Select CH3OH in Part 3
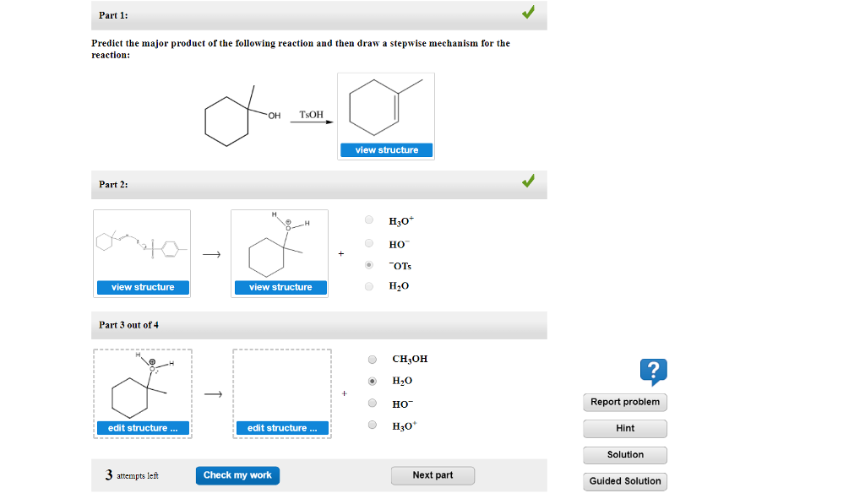Screen dimensions: 865x504 [x=372, y=359]
